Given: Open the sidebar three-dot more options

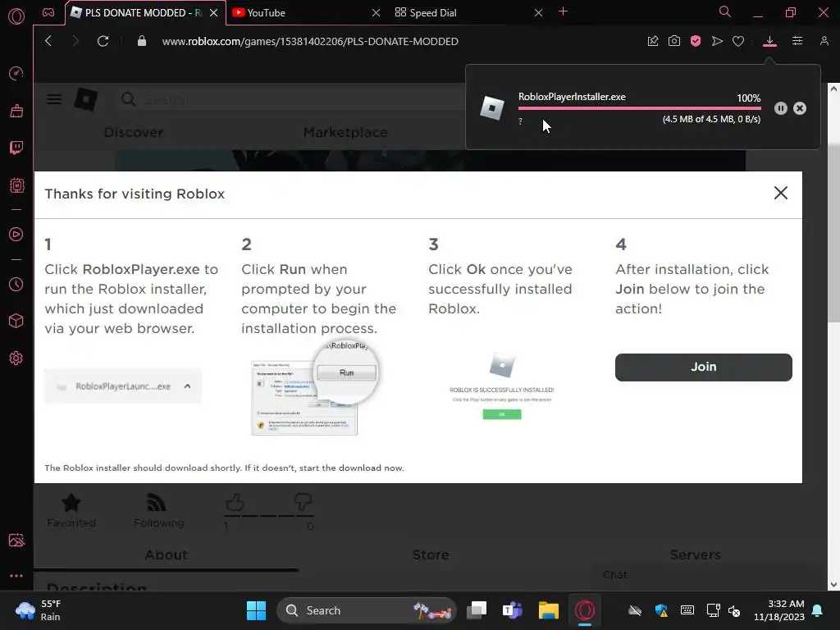Looking at the screenshot, I should [16, 576].
